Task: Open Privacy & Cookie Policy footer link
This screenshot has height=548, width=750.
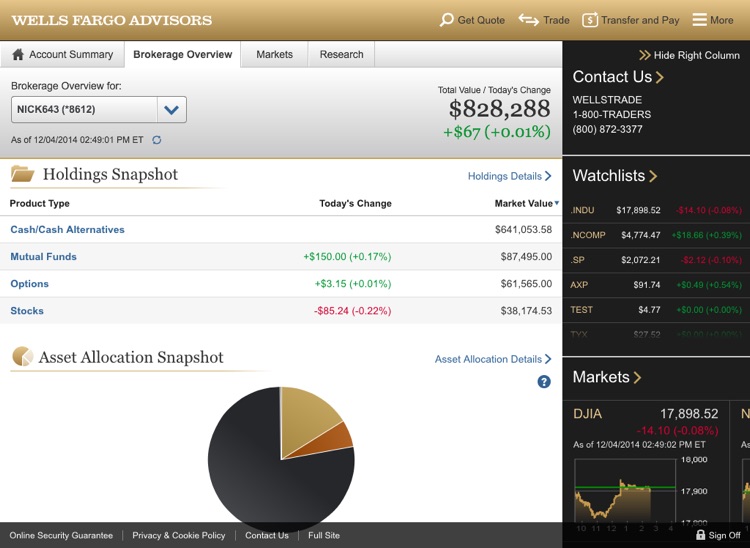Action: [178, 535]
